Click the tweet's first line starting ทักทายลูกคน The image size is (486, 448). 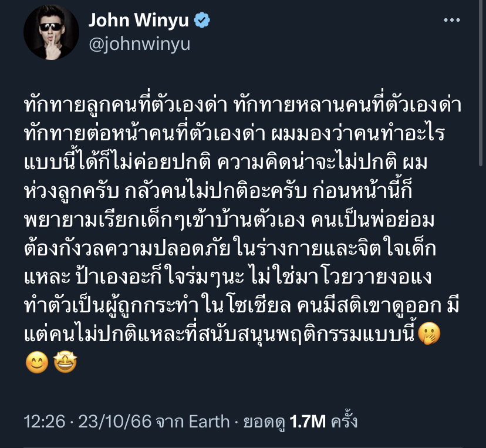242,106
